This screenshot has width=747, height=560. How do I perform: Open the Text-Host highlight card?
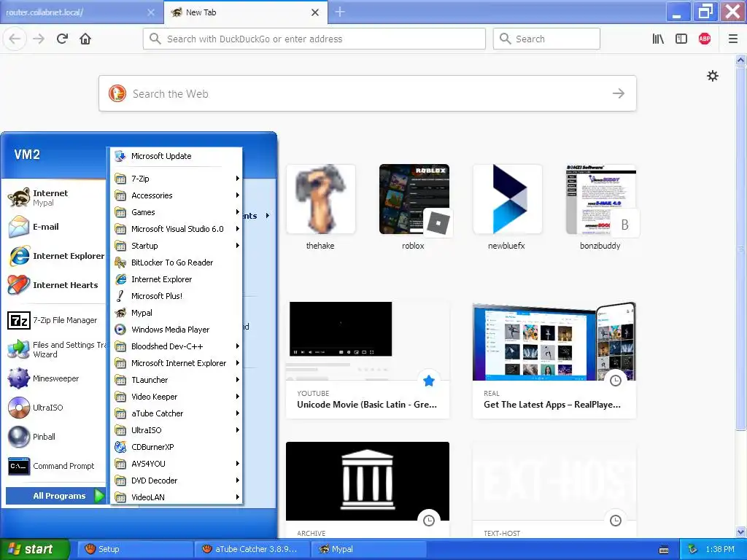pos(554,489)
